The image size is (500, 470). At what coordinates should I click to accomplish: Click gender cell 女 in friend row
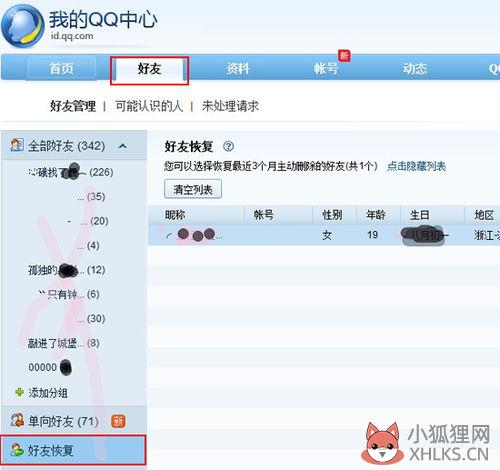point(327,235)
